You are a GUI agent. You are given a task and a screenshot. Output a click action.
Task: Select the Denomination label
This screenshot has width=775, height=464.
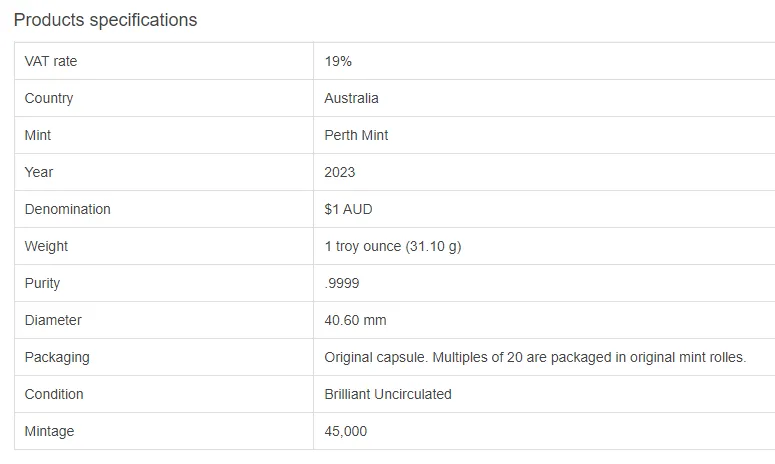68,210
